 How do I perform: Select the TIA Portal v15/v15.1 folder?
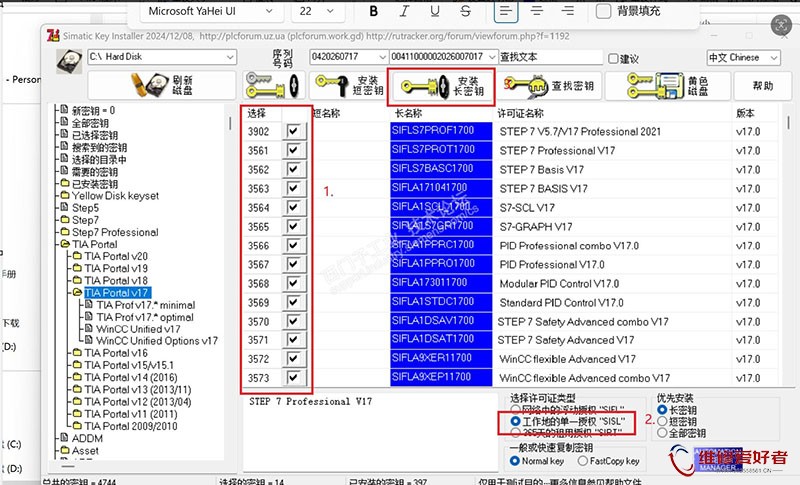pos(129,365)
